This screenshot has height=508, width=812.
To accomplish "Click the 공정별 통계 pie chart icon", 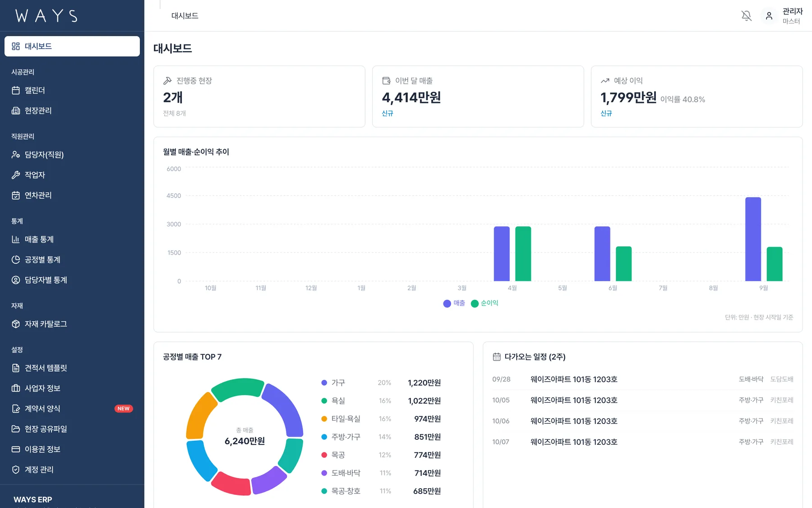I will (16, 260).
